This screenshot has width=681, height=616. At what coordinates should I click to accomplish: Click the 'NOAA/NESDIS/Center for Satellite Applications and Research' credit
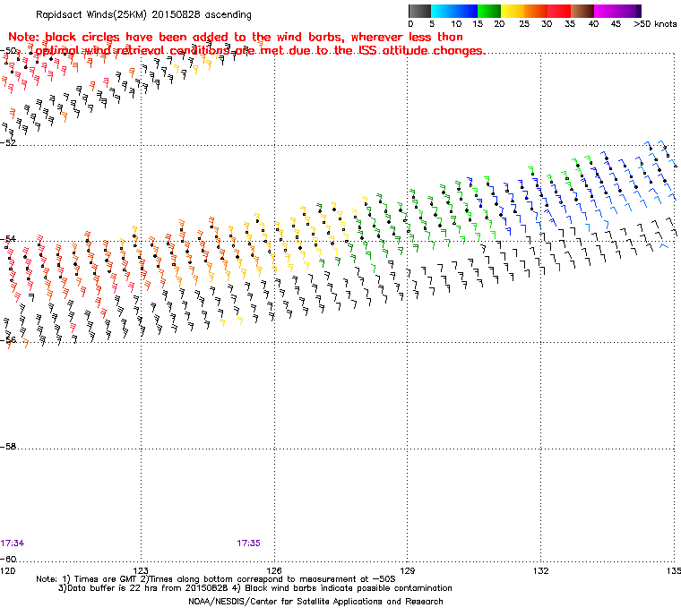[315, 602]
